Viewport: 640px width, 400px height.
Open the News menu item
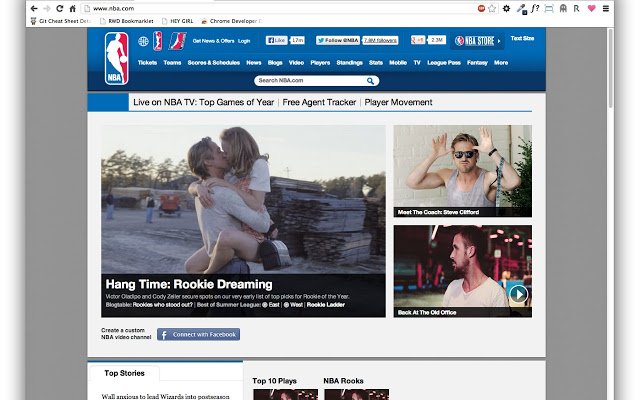[253, 63]
